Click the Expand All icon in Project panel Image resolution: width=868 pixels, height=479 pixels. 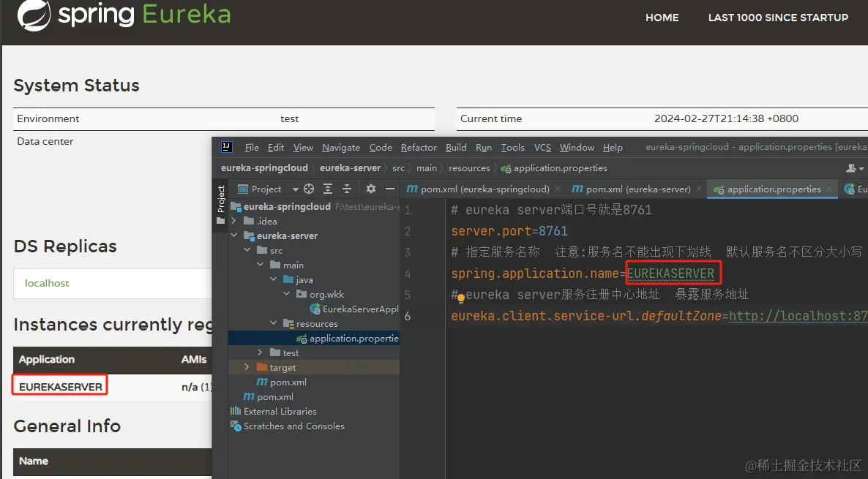coord(328,189)
